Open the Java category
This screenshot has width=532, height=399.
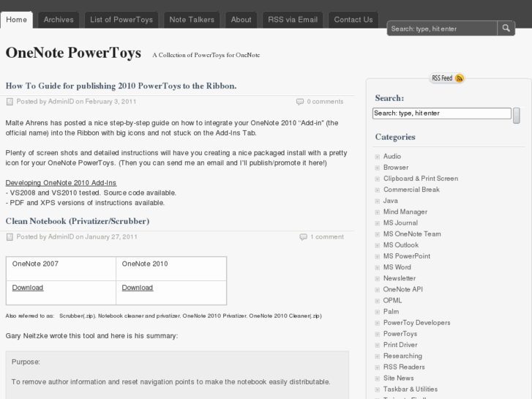click(390, 201)
